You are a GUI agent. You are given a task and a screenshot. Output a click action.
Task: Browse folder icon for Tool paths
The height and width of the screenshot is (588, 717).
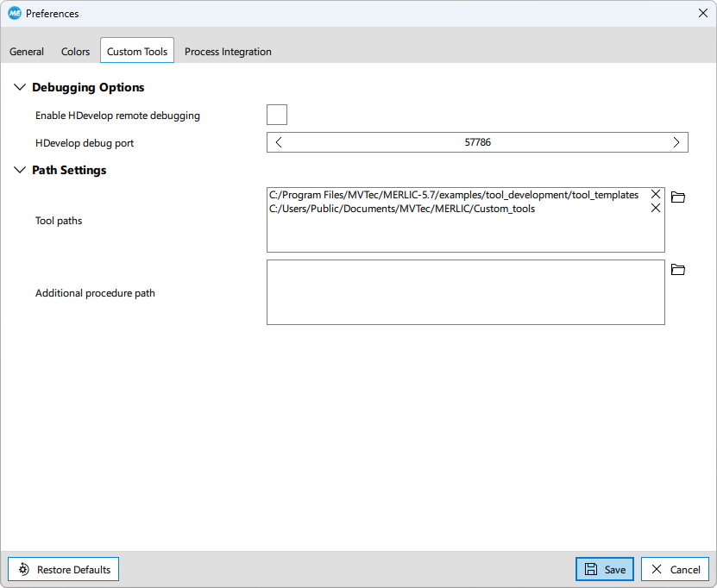click(678, 197)
